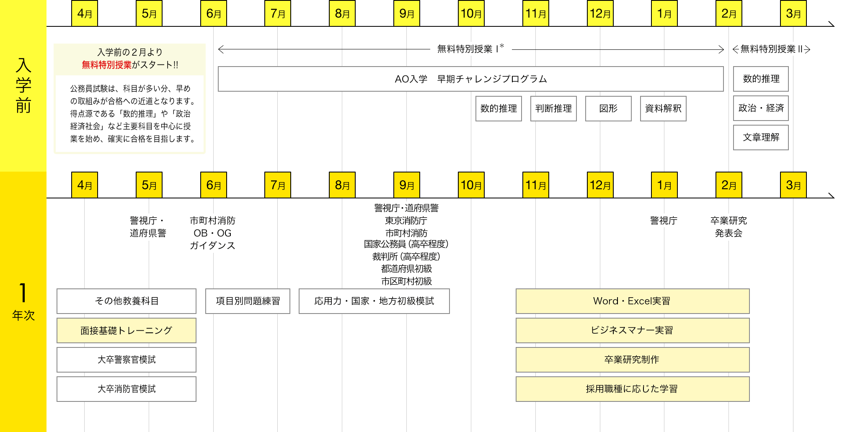
Task: Click the 無料特別授業 I label
Action: point(470,49)
